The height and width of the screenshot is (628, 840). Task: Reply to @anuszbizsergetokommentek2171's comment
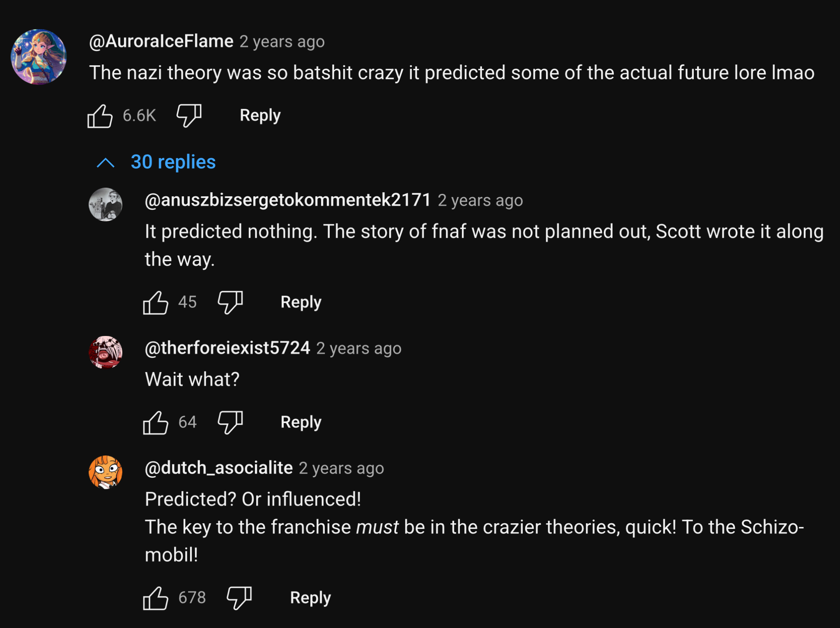click(301, 302)
